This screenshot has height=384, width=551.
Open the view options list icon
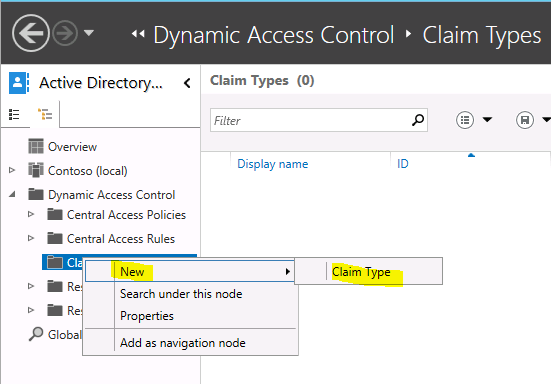point(465,120)
